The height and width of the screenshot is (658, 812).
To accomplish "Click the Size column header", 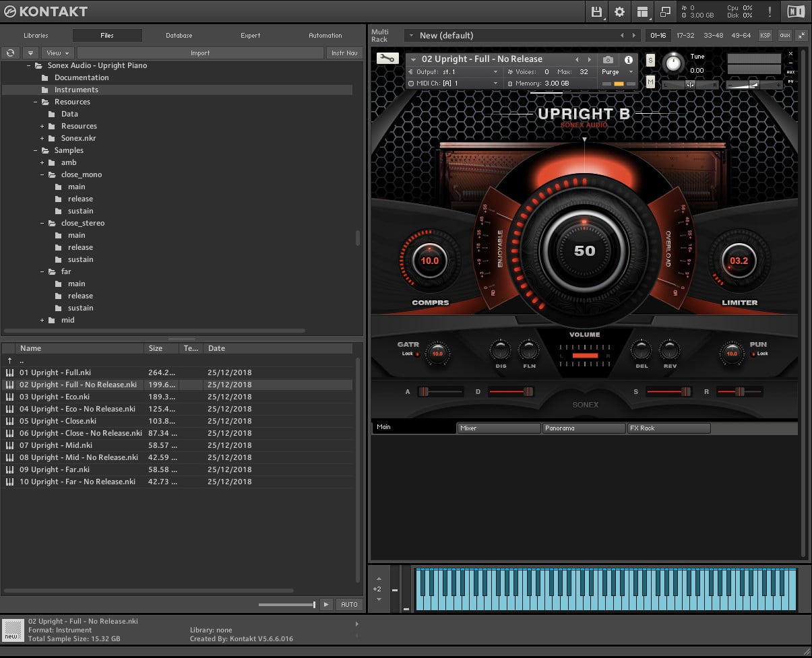I will [x=162, y=348].
